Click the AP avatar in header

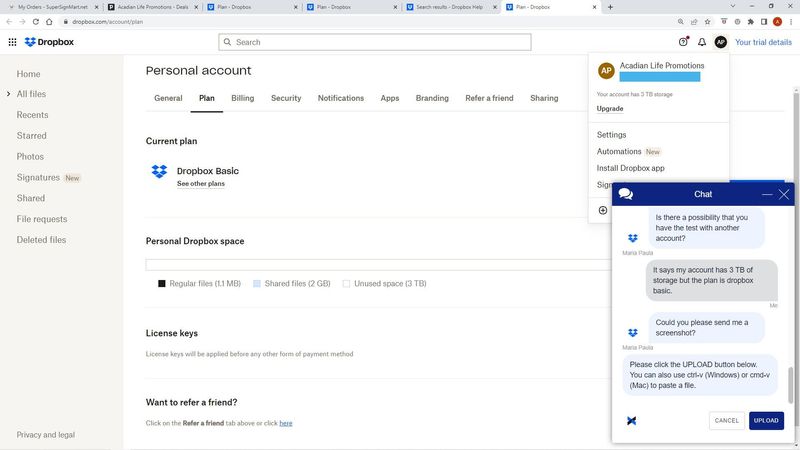click(720, 42)
